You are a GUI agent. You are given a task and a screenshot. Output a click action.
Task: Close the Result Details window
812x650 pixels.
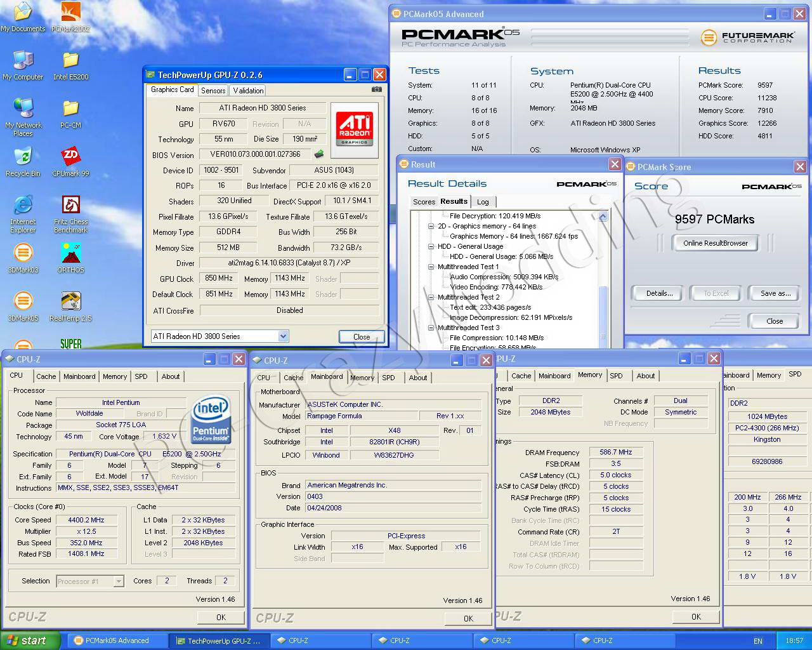pos(614,164)
